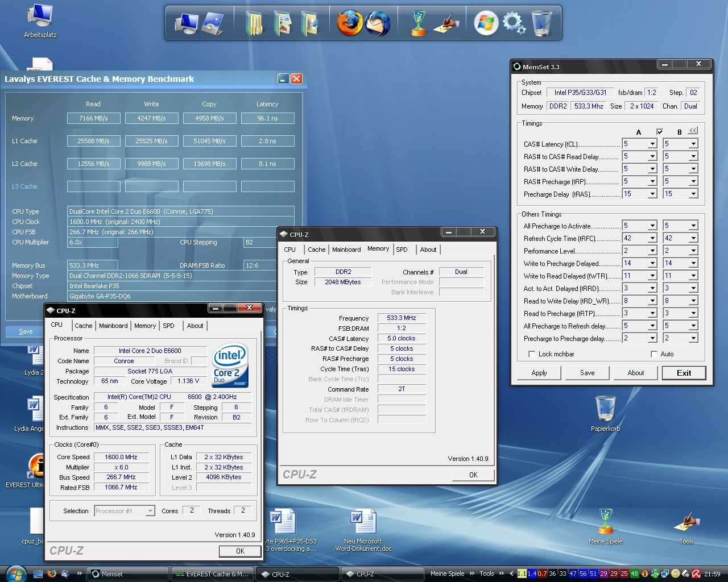Open the games goblet icon in the dock

[419, 23]
